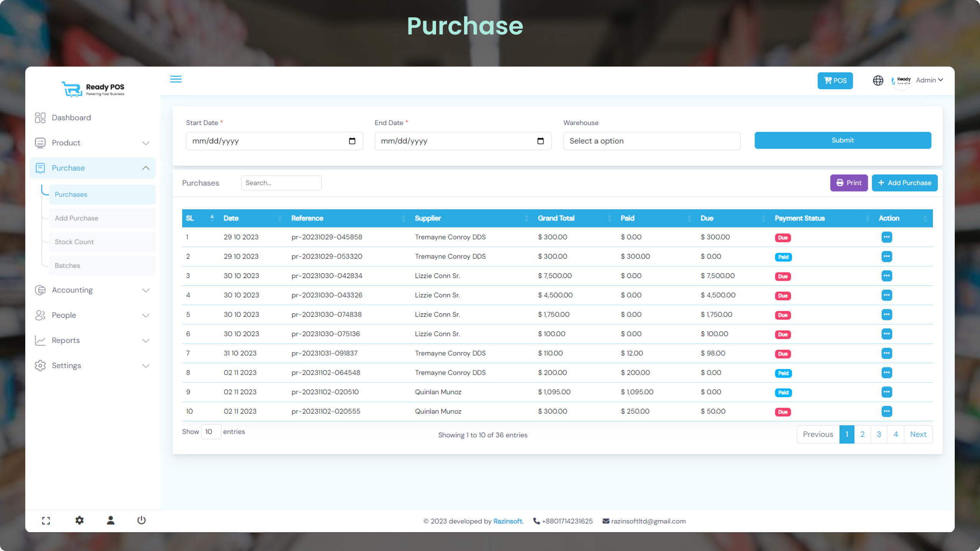The image size is (980, 551).
Task: Select the Product icon in sidebar
Action: pyautogui.click(x=40, y=143)
